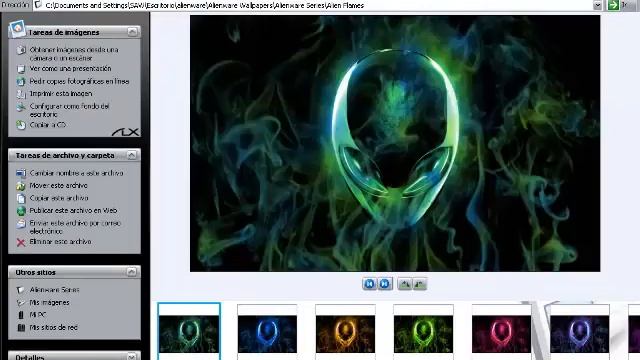
Task: Select bright green alien head thumbnail
Action: pos(424,333)
